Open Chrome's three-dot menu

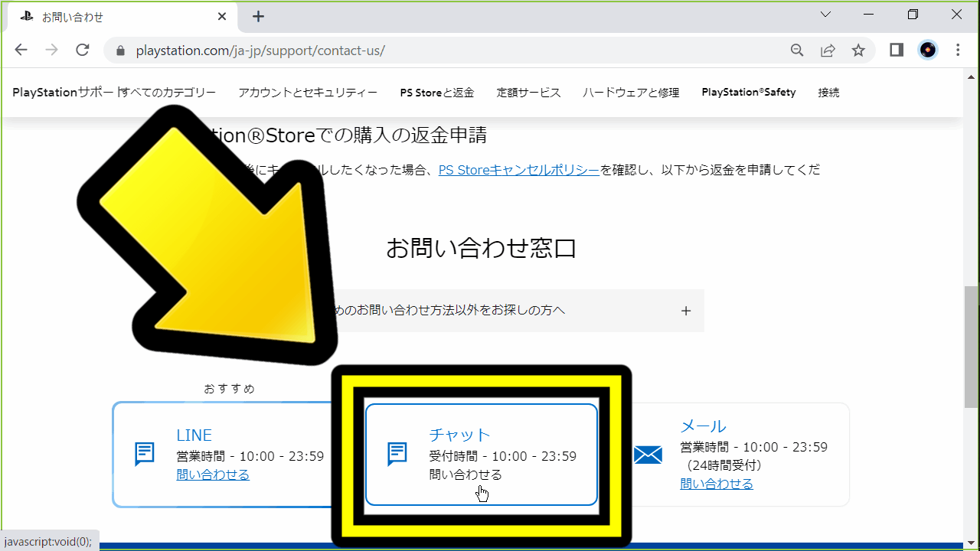[958, 50]
